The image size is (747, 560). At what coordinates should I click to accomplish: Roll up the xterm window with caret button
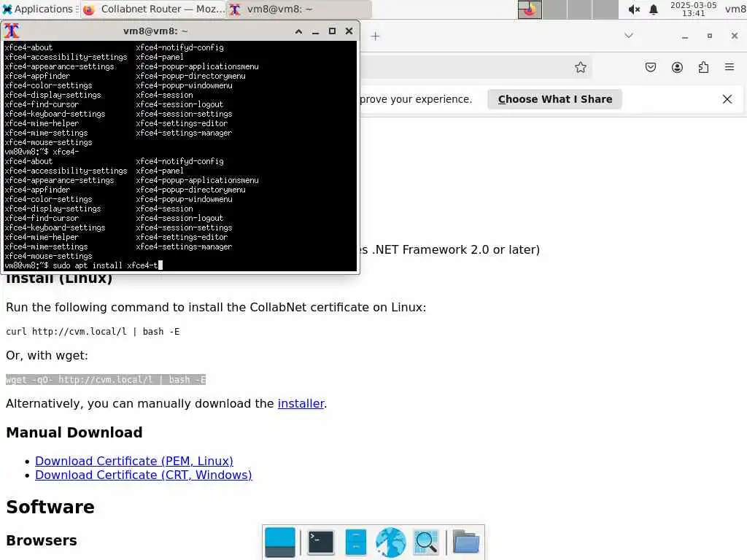click(x=298, y=31)
